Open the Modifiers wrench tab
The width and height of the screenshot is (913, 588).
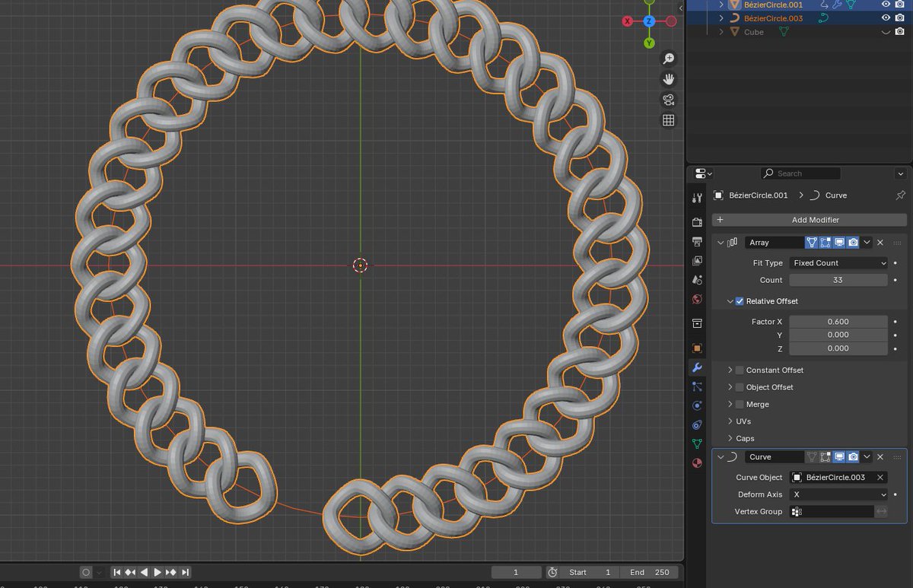pyautogui.click(x=697, y=367)
